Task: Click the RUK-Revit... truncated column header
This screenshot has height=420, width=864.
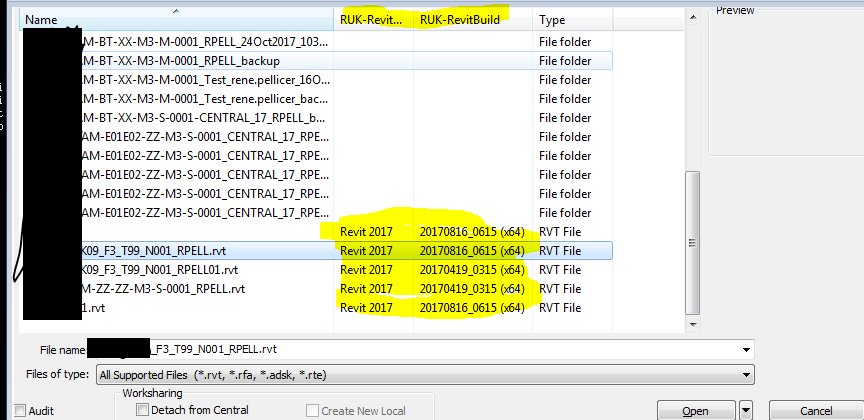Action: [374, 20]
